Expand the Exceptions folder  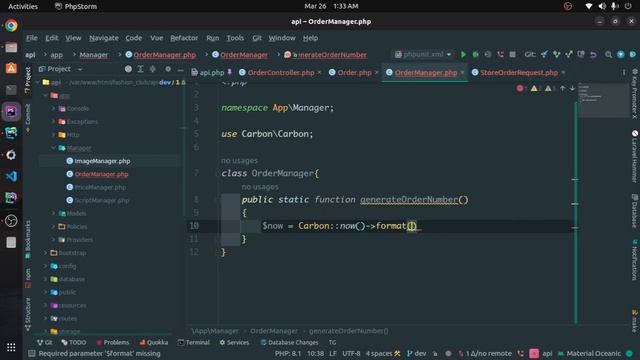(x=53, y=122)
